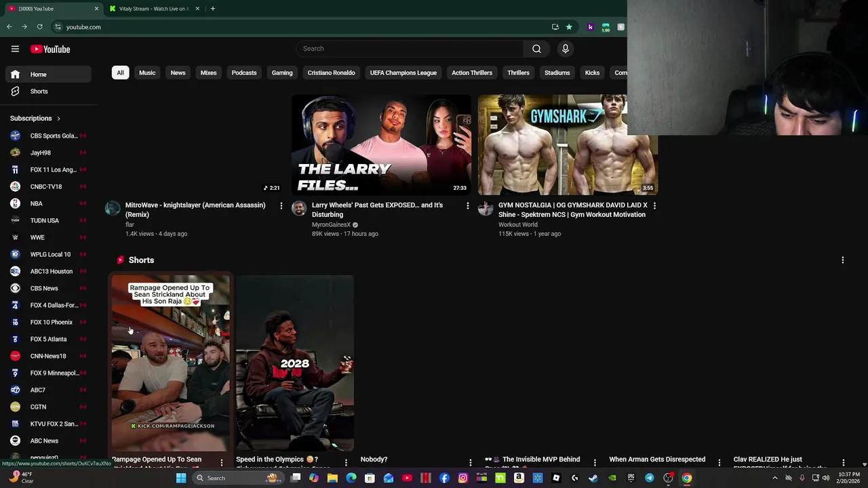Image resolution: width=868 pixels, height=488 pixels.
Task: Open Steam from the taskbar
Action: click(x=593, y=478)
